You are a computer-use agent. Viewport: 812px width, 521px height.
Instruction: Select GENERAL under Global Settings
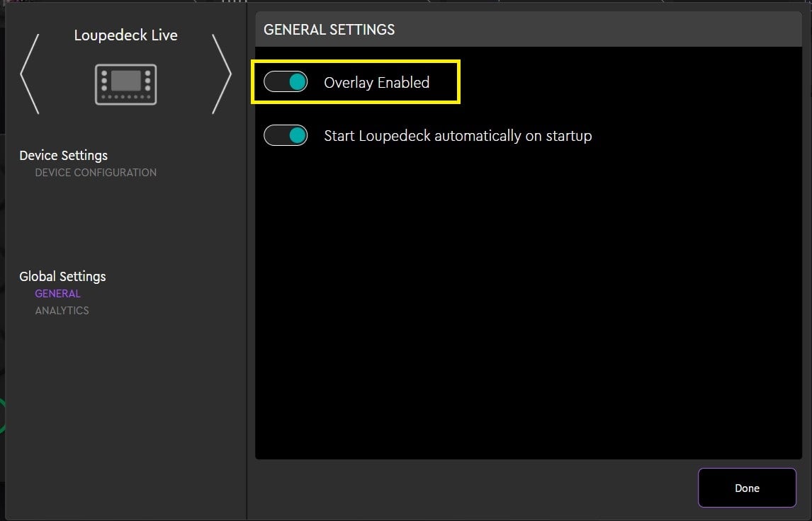(x=58, y=294)
